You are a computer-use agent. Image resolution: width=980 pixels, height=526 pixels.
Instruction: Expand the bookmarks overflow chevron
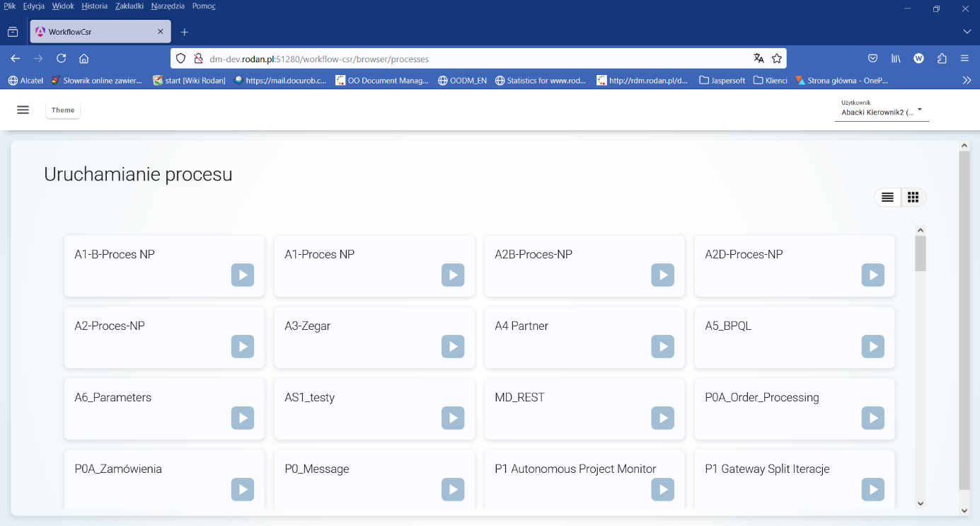click(x=967, y=80)
